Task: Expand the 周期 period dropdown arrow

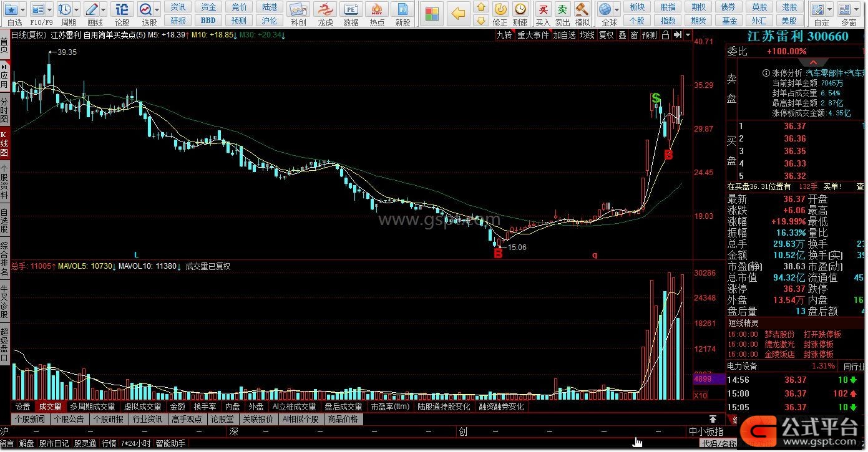Action: point(76,10)
